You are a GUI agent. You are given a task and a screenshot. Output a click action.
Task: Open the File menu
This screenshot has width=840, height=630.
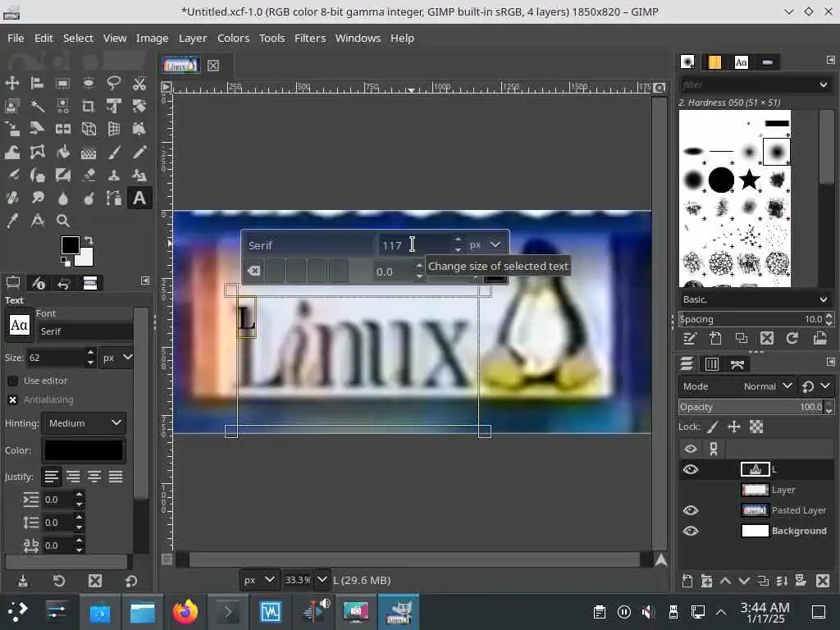pyautogui.click(x=16, y=38)
